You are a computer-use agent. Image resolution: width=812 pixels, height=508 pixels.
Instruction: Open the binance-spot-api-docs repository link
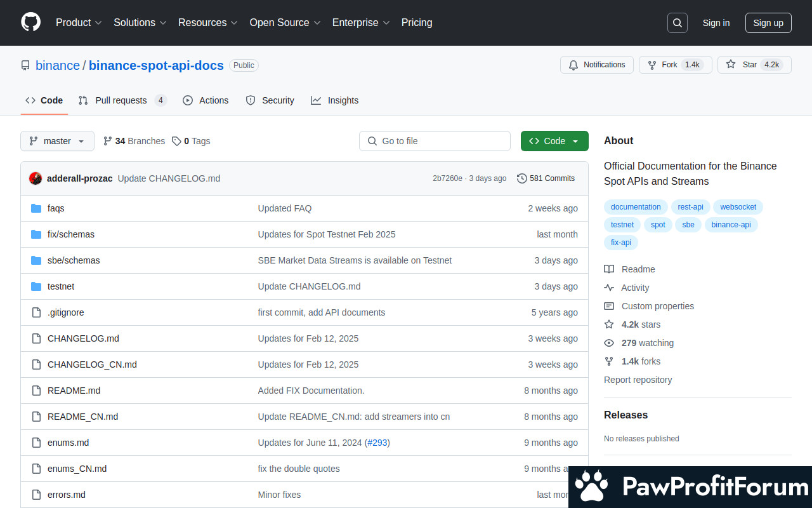(x=156, y=65)
